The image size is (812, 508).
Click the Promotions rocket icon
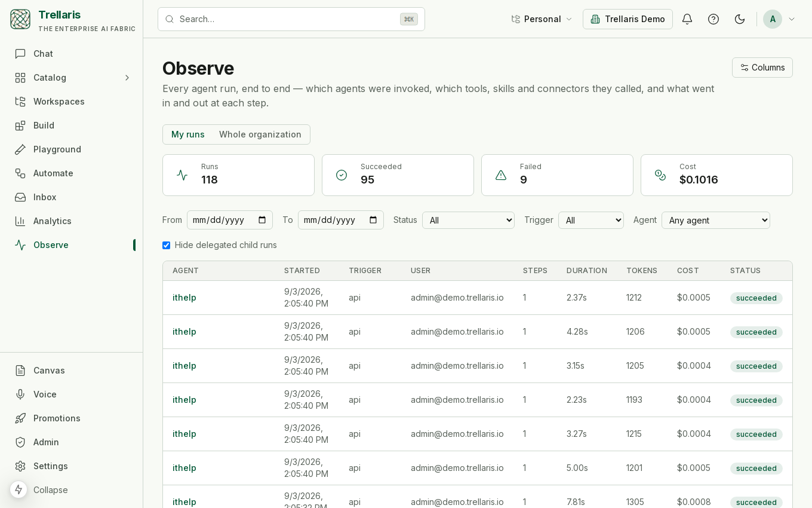20,418
